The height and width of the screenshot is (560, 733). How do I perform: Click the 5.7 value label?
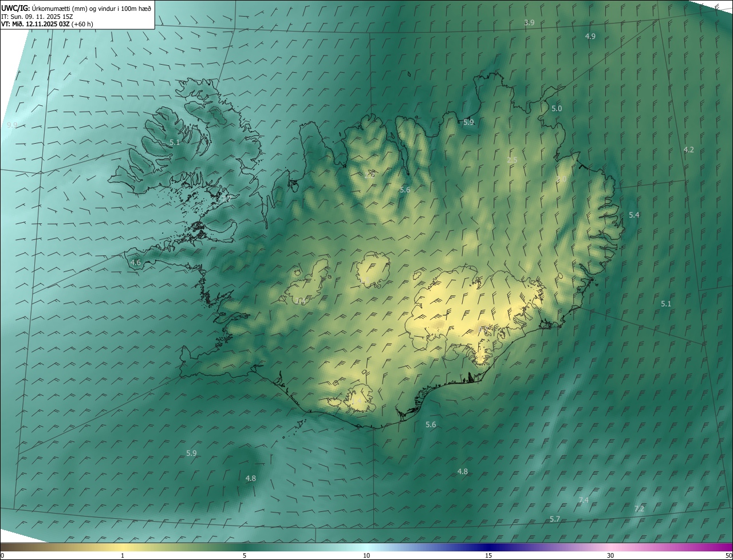[554, 519]
